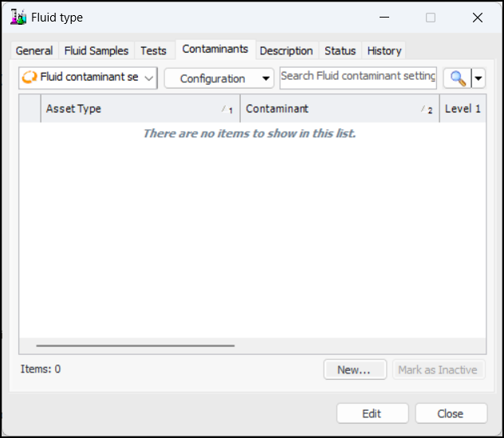Open the Configuration dropdown menu

click(x=219, y=78)
